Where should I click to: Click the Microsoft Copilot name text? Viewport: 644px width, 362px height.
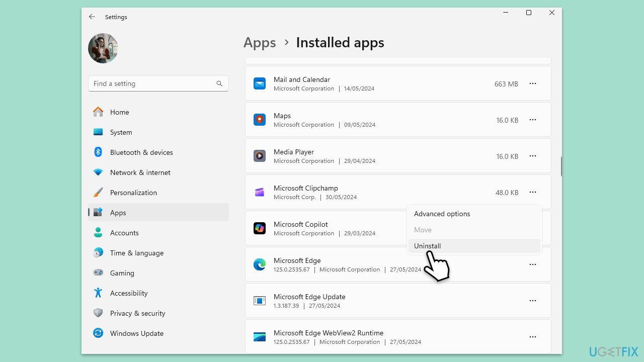pos(301,224)
